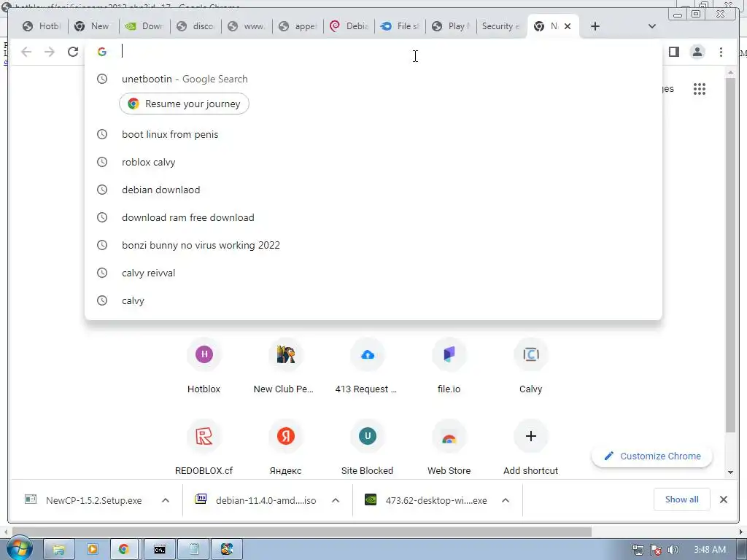Switch to the New tab second tab
Image resolution: width=747 pixels, height=560 pixels.
click(x=94, y=26)
